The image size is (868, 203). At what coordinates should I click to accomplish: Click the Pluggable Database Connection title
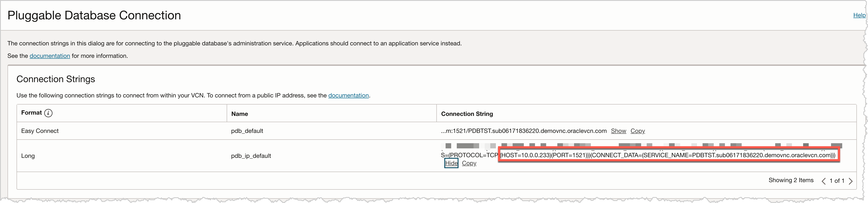coord(94,15)
